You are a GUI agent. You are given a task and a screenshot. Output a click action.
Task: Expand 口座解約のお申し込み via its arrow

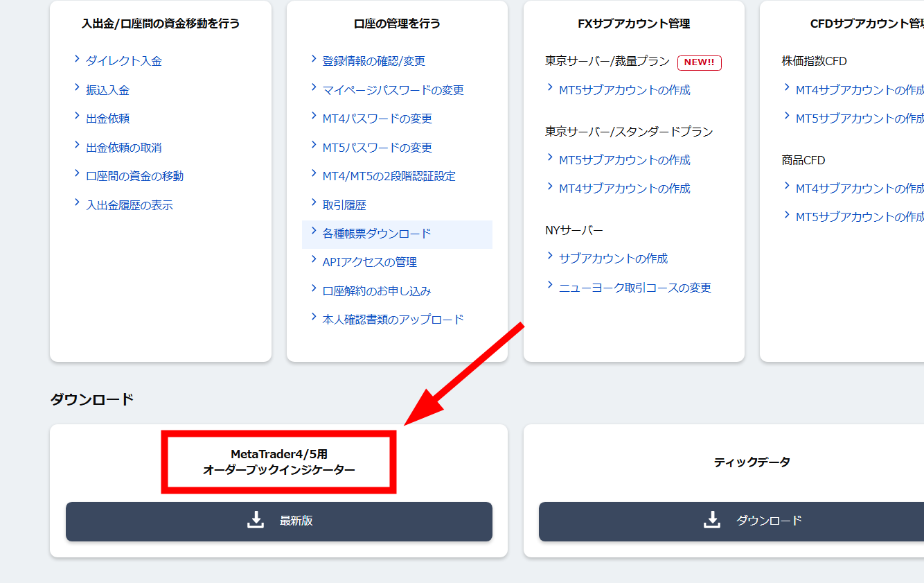pos(314,290)
